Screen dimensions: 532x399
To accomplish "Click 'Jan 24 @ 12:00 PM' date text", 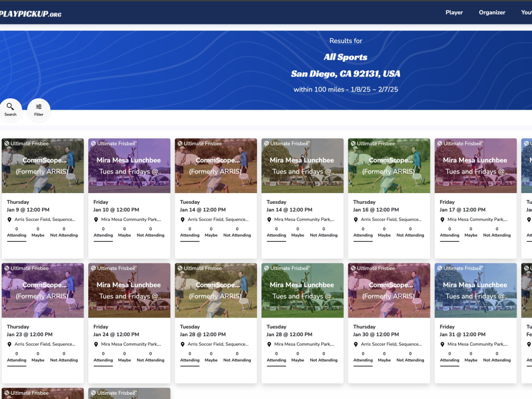I will pos(116,335).
